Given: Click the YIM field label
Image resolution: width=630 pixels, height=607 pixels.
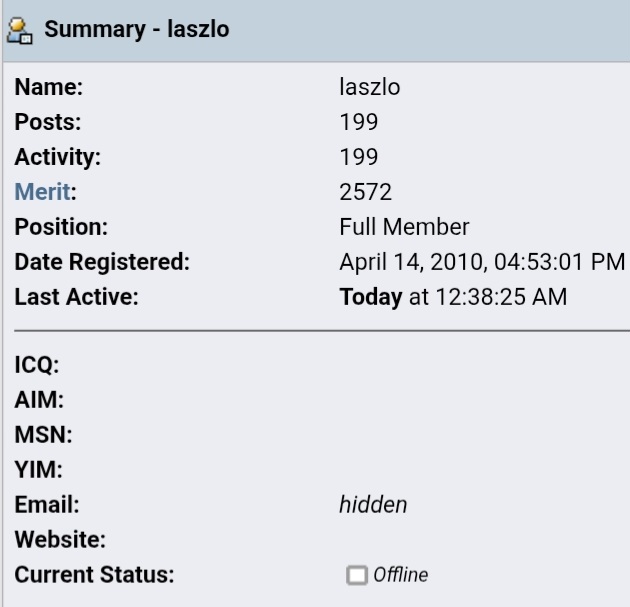Looking at the screenshot, I should click(x=38, y=470).
